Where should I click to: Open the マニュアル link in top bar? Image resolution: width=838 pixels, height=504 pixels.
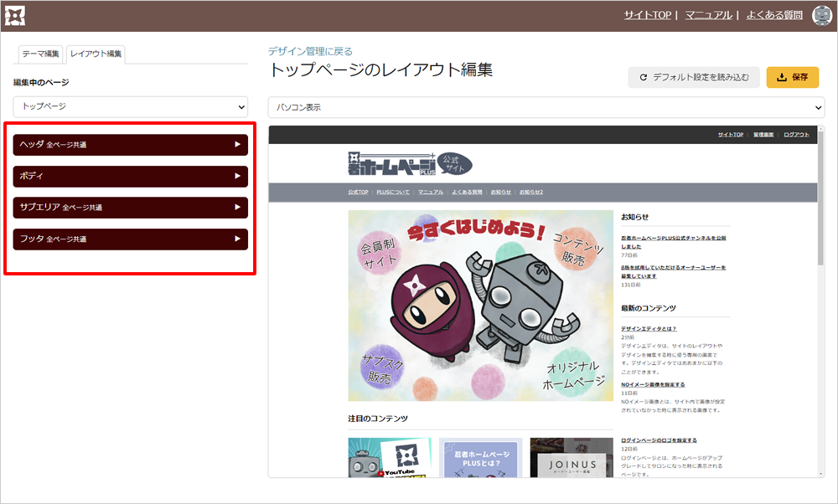coord(708,15)
